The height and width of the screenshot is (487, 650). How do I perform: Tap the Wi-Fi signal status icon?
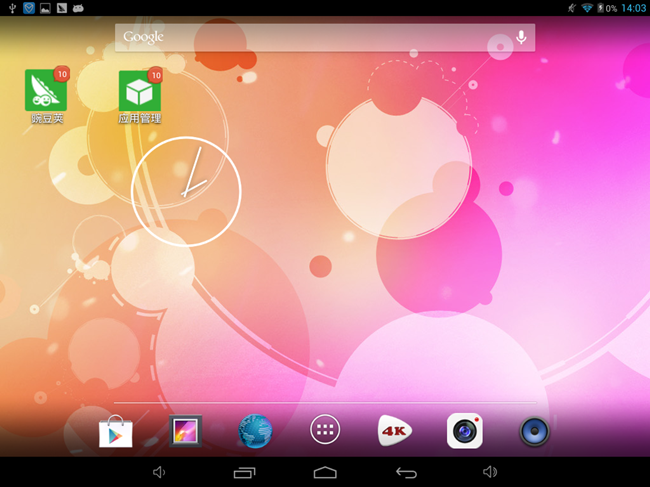point(587,8)
